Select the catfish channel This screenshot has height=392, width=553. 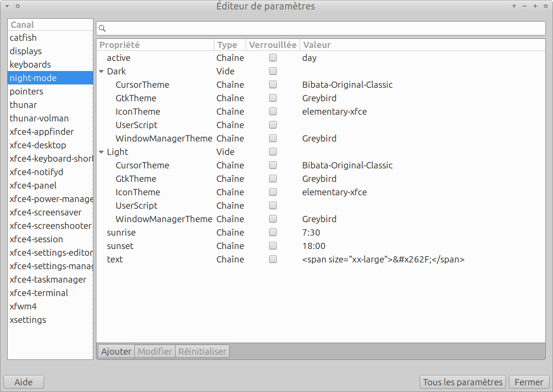(x=50, y=37)
